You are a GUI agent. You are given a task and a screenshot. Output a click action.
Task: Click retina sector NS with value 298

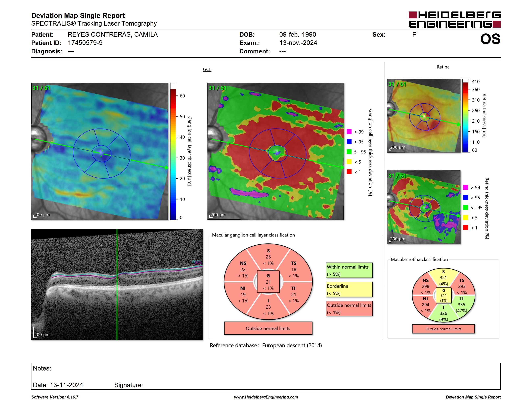tap(426, 286)
